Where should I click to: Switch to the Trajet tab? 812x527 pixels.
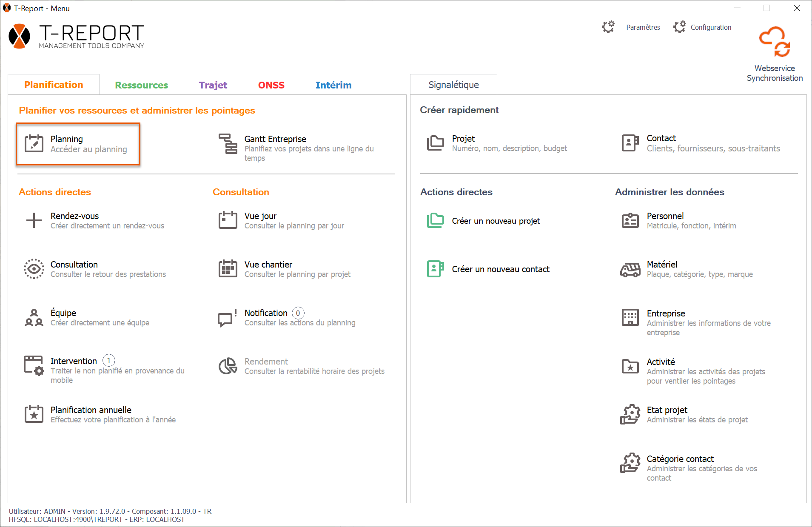213,85
